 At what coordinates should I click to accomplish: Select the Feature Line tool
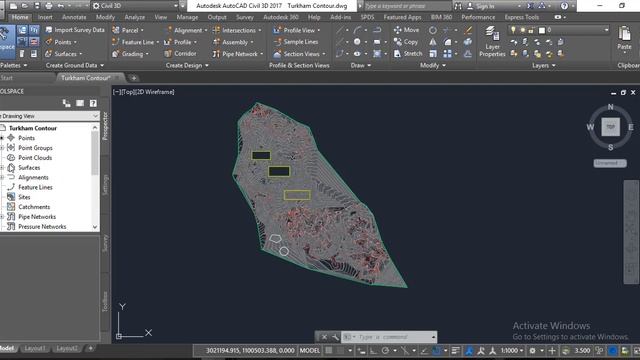[136, 42]
